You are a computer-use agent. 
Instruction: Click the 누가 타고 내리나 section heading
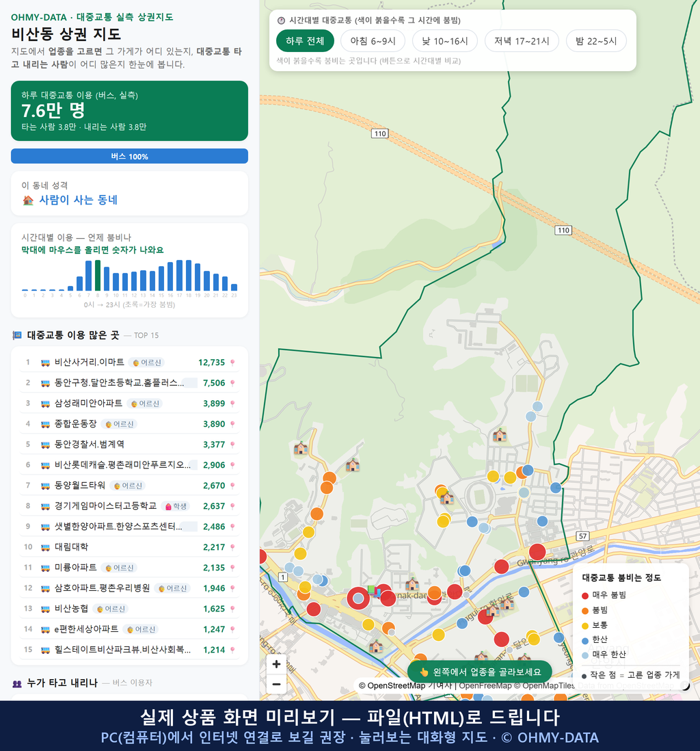click(x=62, y=683)
